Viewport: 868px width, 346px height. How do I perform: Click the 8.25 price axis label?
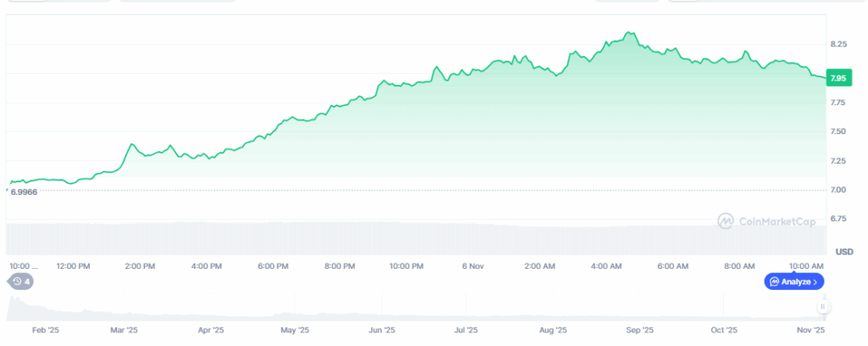pyautogui.click(x=839, y=43)
